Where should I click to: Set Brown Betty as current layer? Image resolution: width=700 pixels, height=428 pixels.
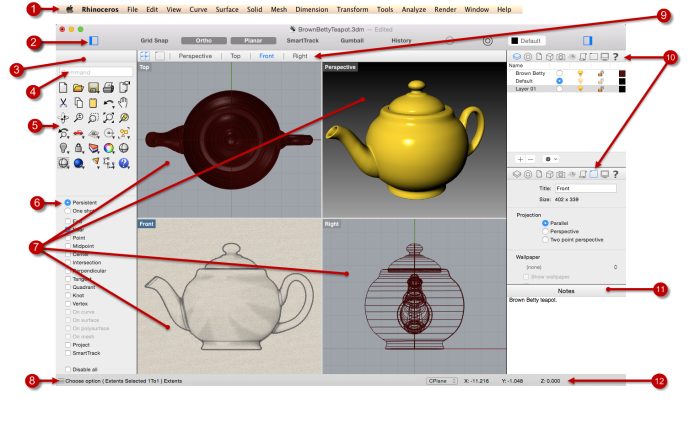(x=559, y=73)
